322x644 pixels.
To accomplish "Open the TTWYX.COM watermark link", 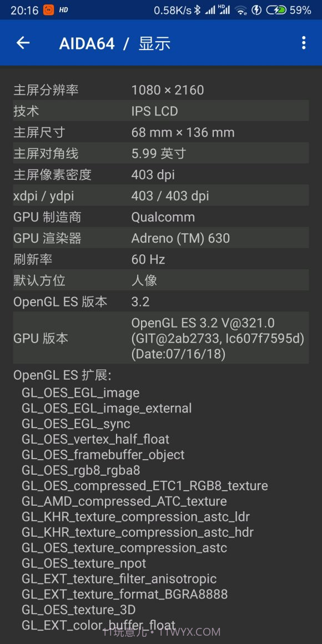I will (161, 631).
